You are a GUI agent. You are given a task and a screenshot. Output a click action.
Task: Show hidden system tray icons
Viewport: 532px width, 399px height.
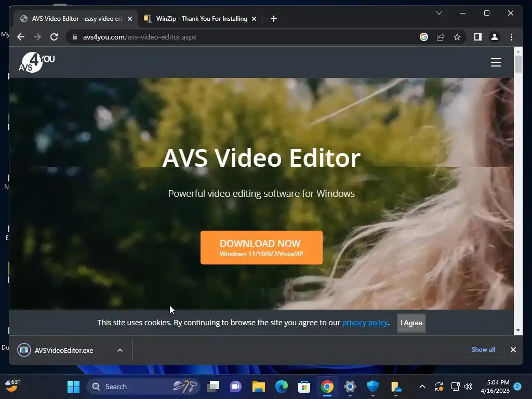pos(422,387)
